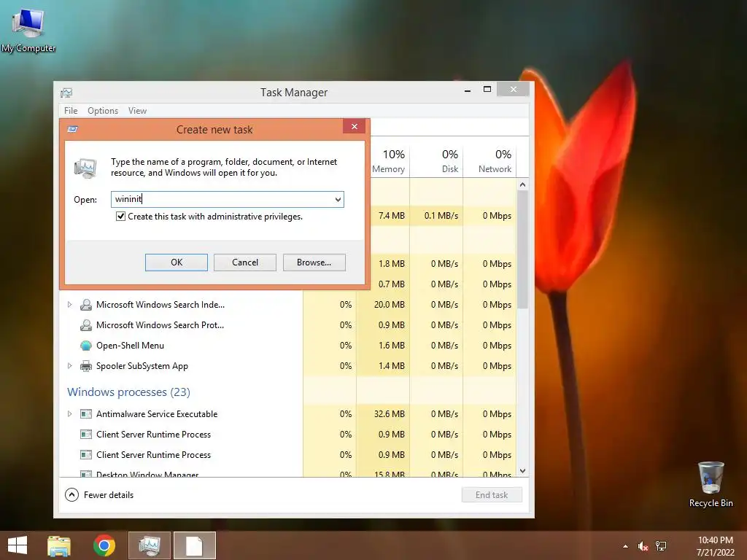Click the blank document taskbar icon
The image size is (747, 560).
click(194, 545)
